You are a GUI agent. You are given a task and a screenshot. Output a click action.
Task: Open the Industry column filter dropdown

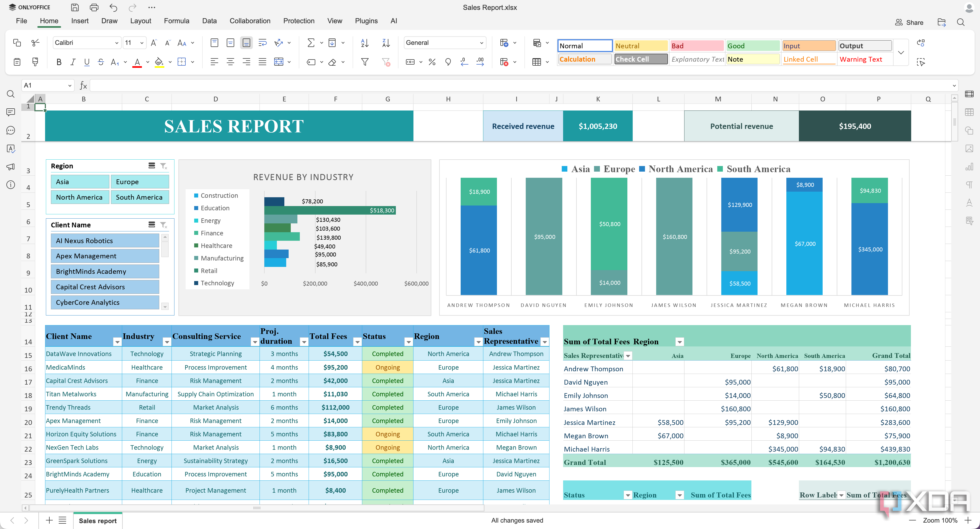tap(167, 342)
